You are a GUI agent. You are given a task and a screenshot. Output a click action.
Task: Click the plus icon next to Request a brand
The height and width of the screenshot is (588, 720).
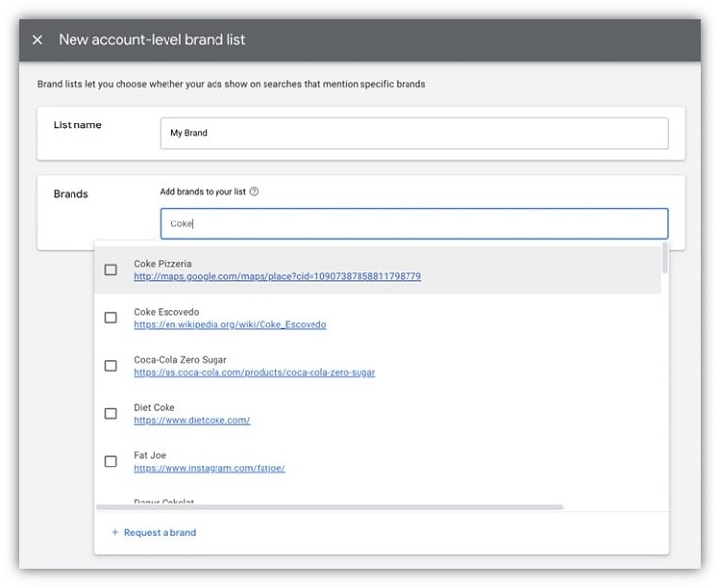[115, 532]
